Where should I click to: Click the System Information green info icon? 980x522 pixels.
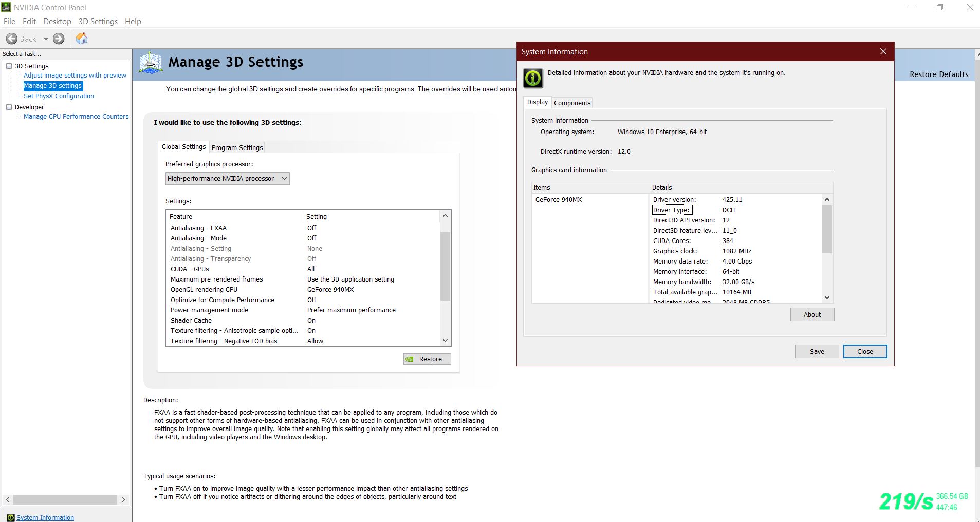533,78
